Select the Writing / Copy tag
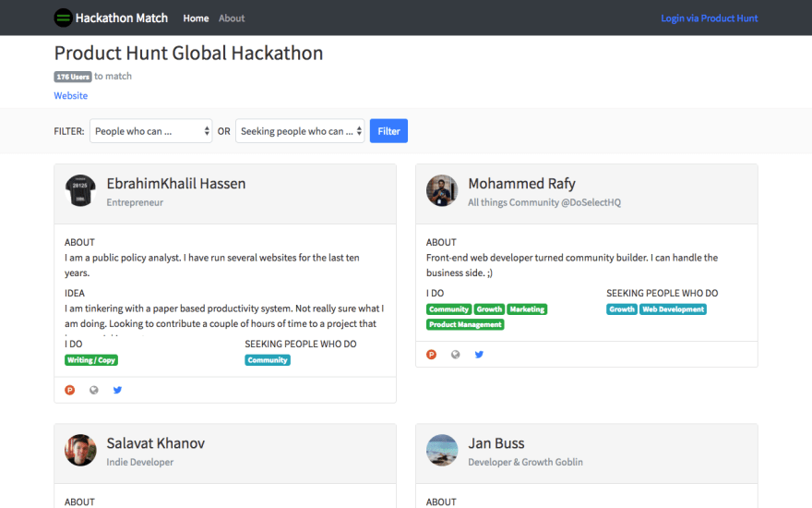Image resolution: width=812 pixels, height=508 pixels. 91,360
